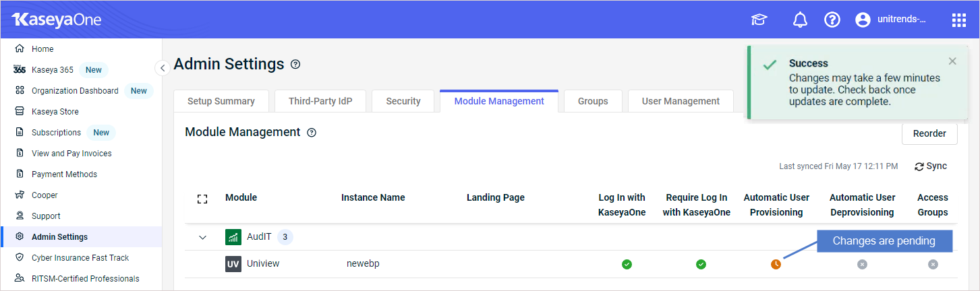Image resolution: width=980 pixels, height=291 pixels.
Task: Click the Sync button
Action: point(931,166)
